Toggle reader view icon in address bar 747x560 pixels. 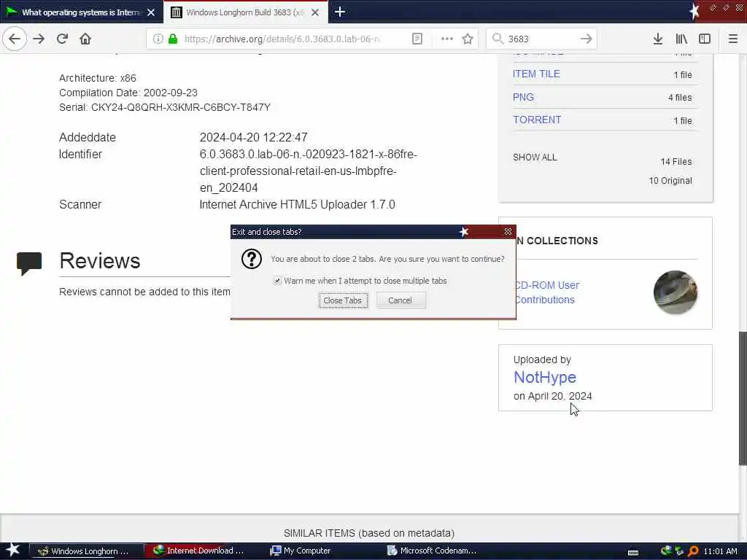417,39
